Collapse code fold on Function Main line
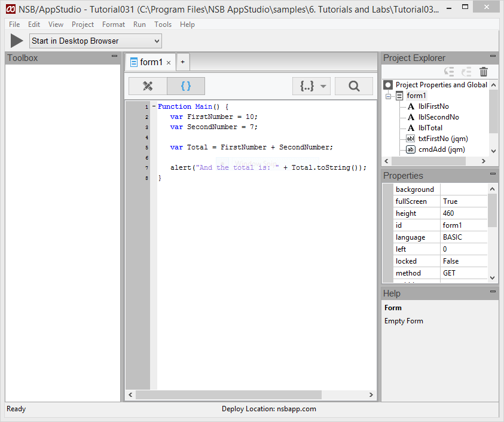The height and width of the screenshot is (422, 504). coord(154,106)
